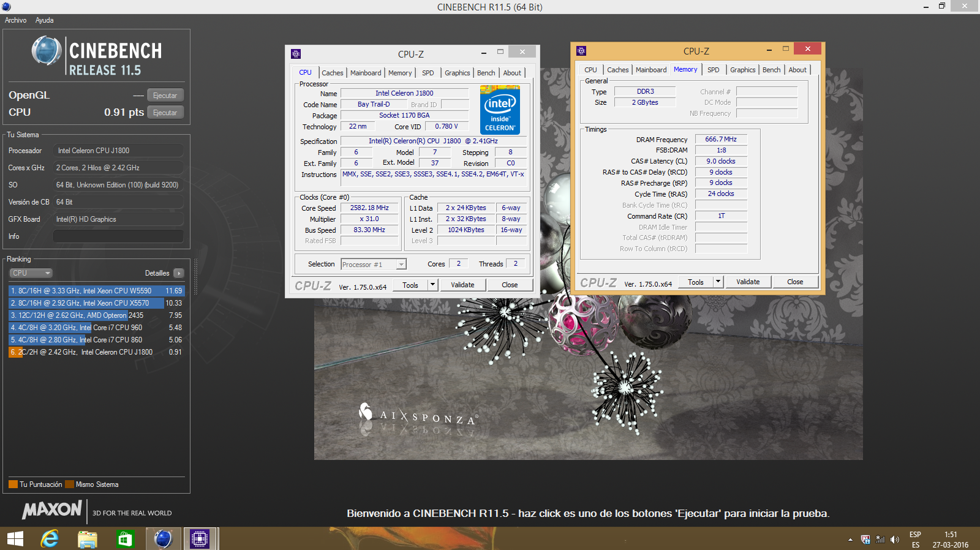Click the Cinebench title bar app icon
The width and height of the screenshot is (980, 550).
pos(7,7)
